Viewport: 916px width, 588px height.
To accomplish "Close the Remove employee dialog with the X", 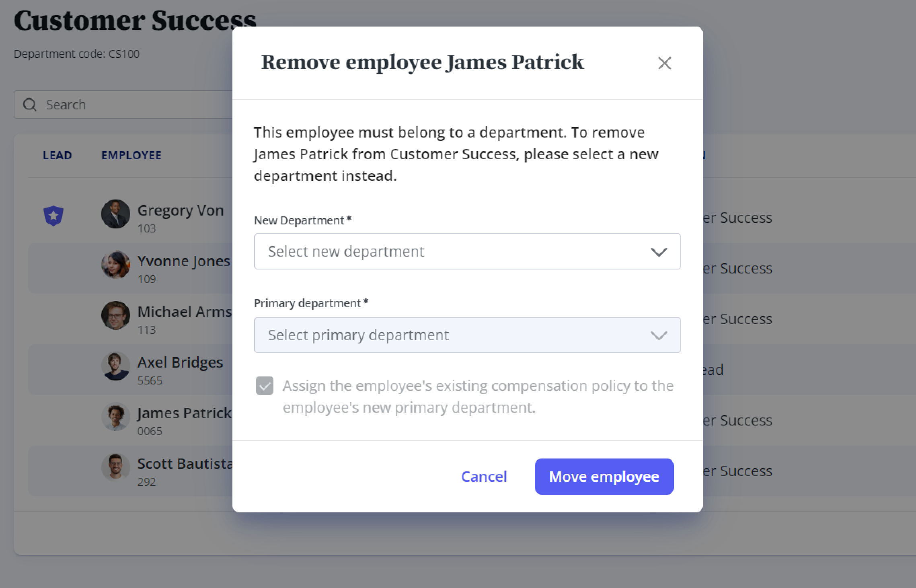I will pos(664,63).
